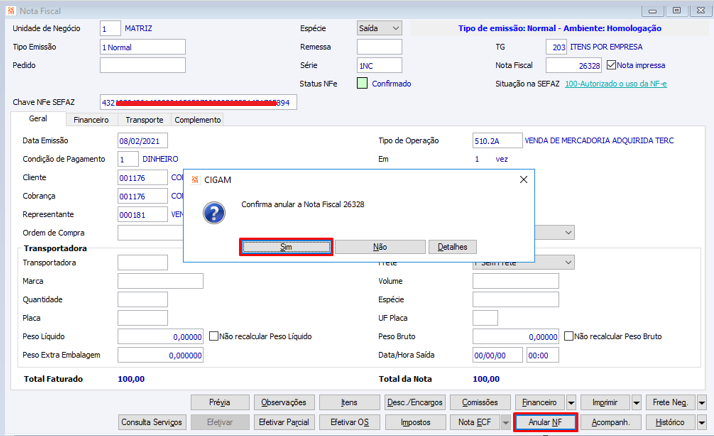Switch to the Transporte tab
Screen dimensions: 714x436
(x=144, y=120)
